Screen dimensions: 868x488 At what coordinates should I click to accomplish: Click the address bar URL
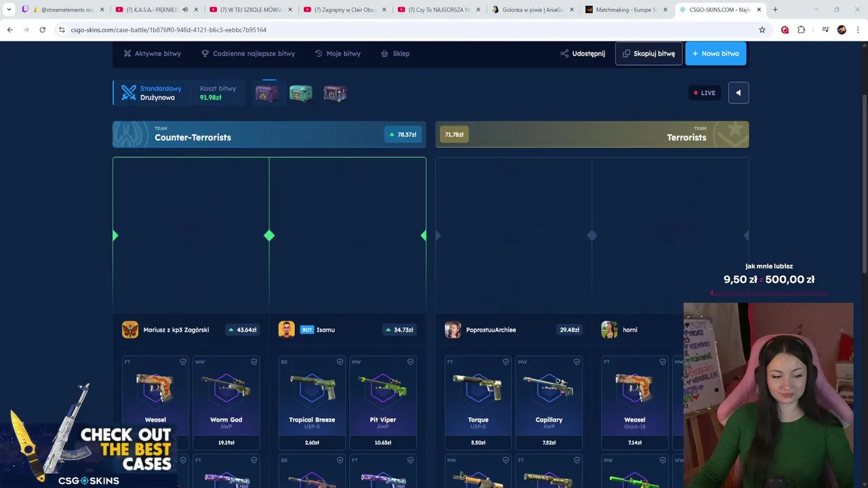[168, 30]
